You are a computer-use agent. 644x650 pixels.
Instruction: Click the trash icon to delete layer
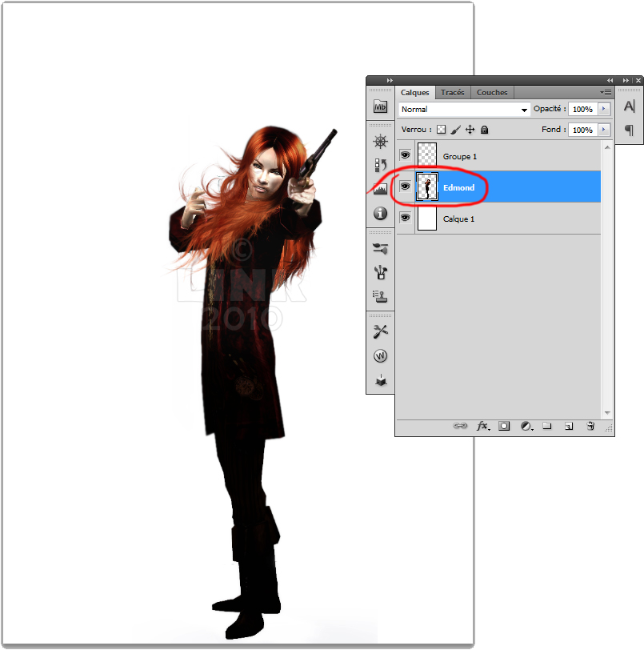pyautogui.click(x=590, y=427)
